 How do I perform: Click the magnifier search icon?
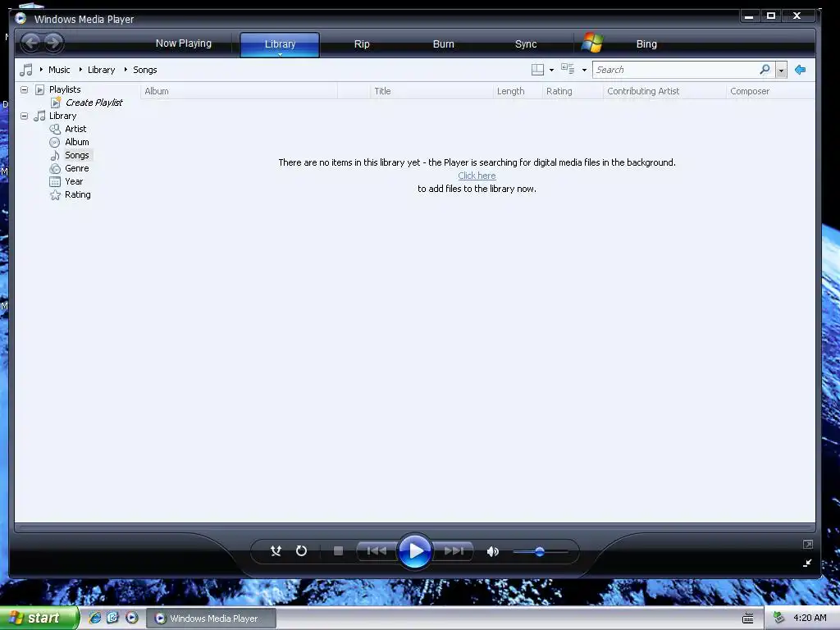765,70
